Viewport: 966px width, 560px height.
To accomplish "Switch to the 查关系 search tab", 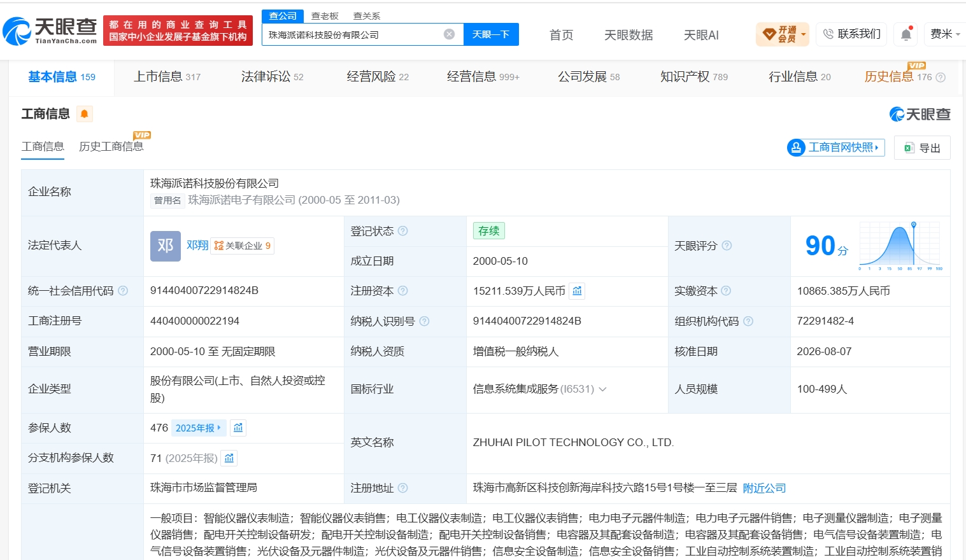I will tap(367, 16).
